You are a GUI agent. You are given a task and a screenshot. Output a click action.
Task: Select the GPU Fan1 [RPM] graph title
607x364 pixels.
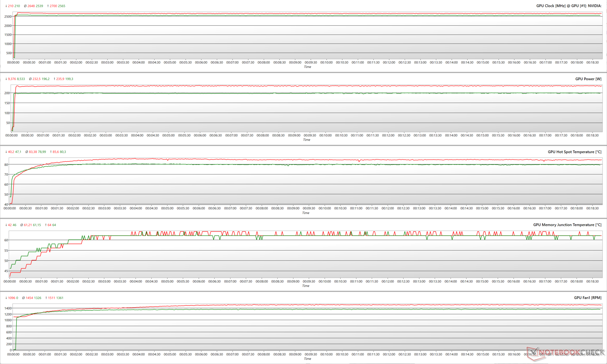pos(587,298)
